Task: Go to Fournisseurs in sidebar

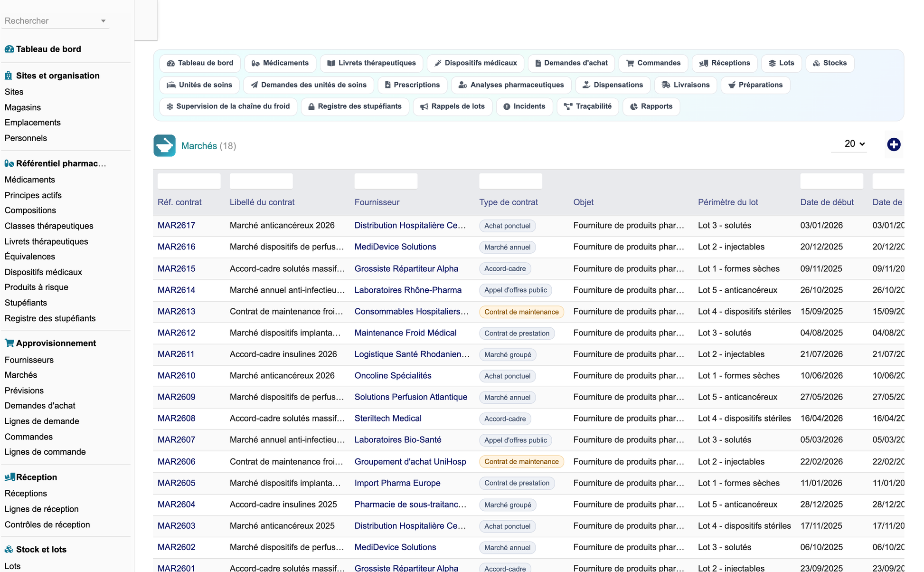Action: point(29,360)
